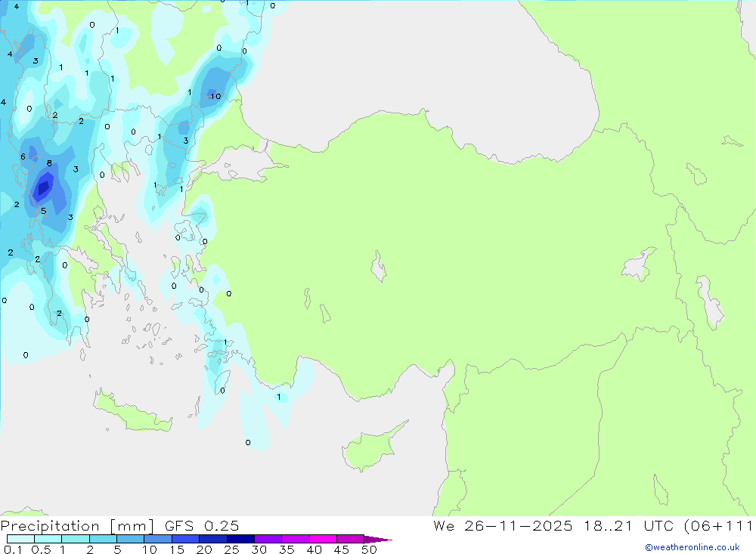The width and height of the screenshot is (756, 554).
Task: Click the '35' label under the legend
Action: tap(287, 549)
